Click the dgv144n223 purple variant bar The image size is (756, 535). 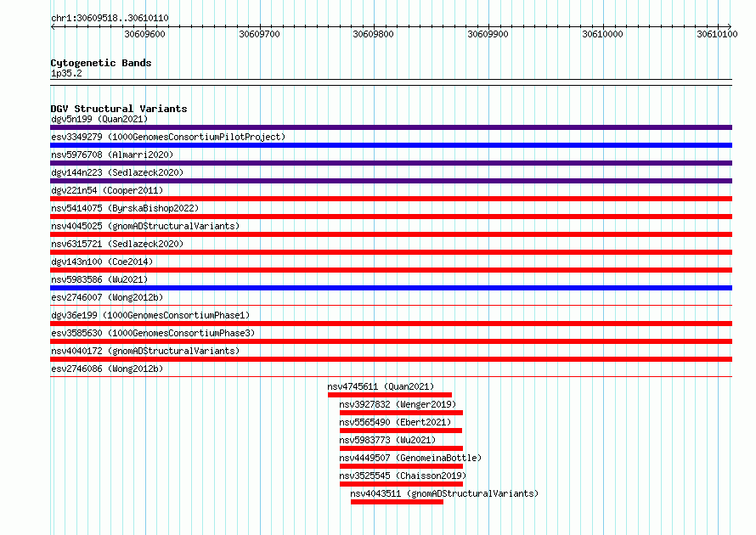(391, 181)
